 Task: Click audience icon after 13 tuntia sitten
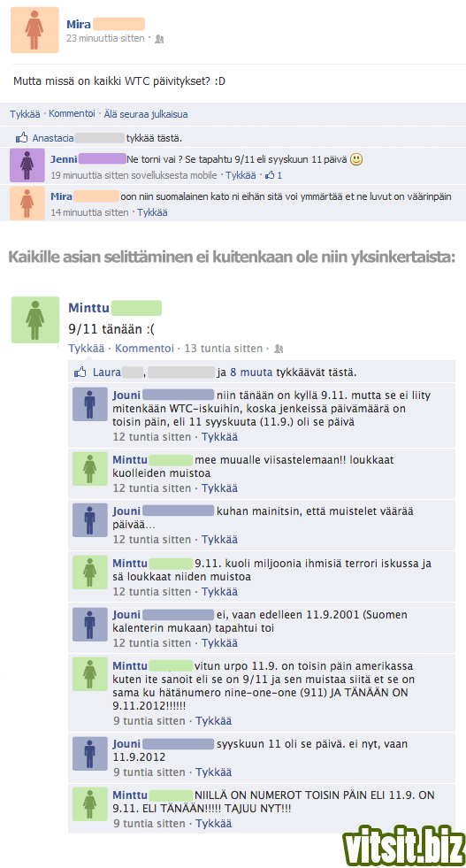coord(279,349)
